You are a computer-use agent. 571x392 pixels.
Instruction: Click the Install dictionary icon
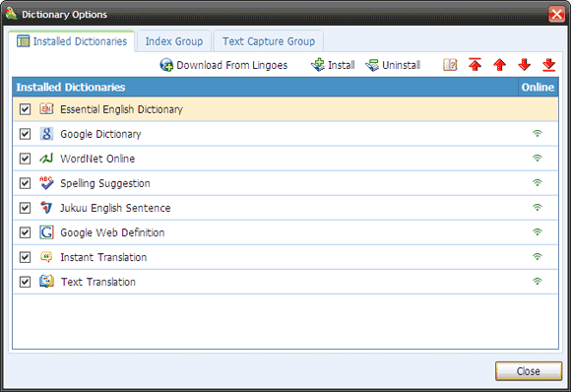(x=318, y=65)
